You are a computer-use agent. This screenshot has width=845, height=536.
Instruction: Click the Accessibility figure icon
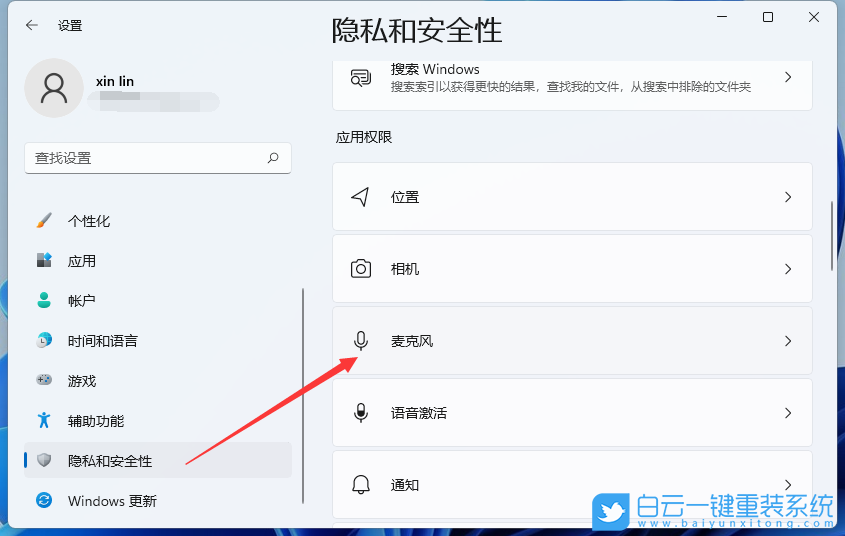44,420
